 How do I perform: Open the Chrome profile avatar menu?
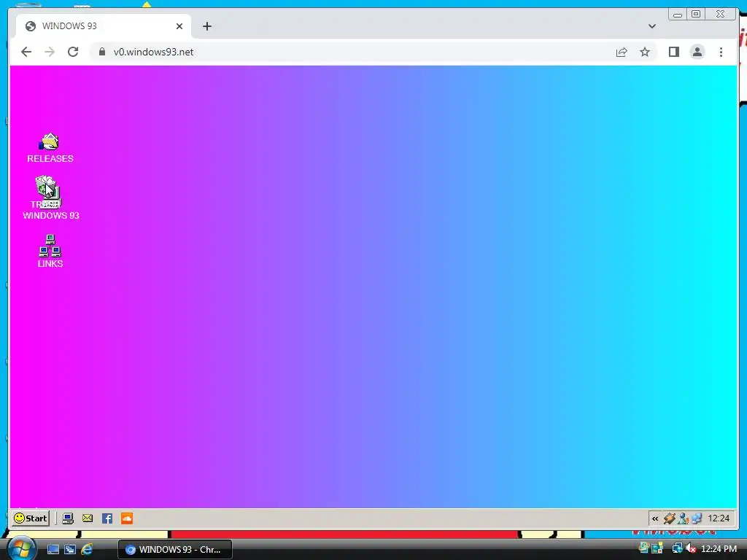[697, 52]
